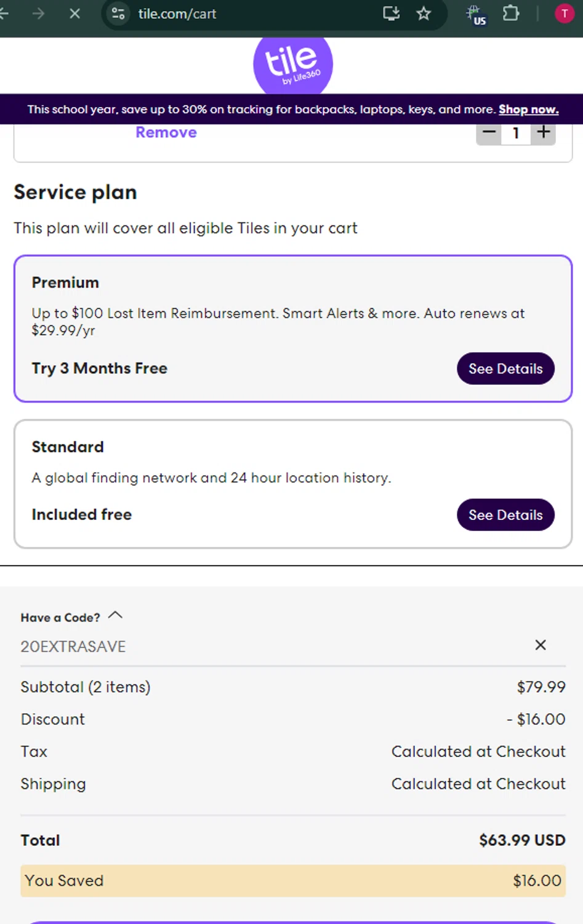Click the install app icon in address bar
Image resolution: width=583 pixels, height=924 pixels.
point(391,14)
